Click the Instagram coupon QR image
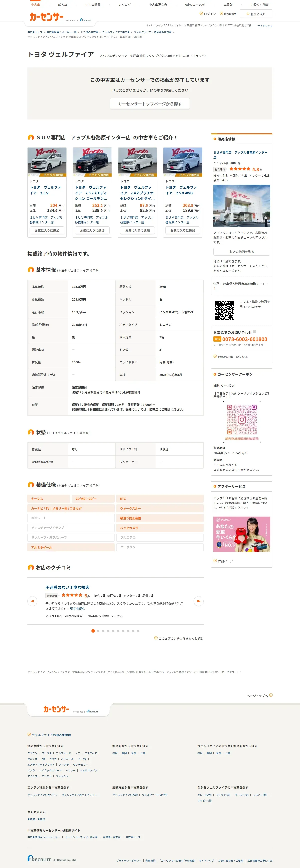 242,422
